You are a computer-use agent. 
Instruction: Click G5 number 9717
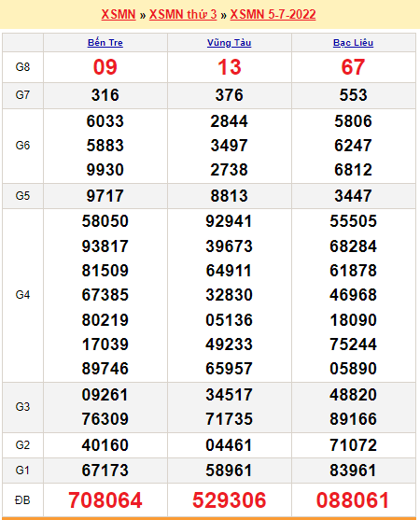pyautogui.click(x=105, y=196)
